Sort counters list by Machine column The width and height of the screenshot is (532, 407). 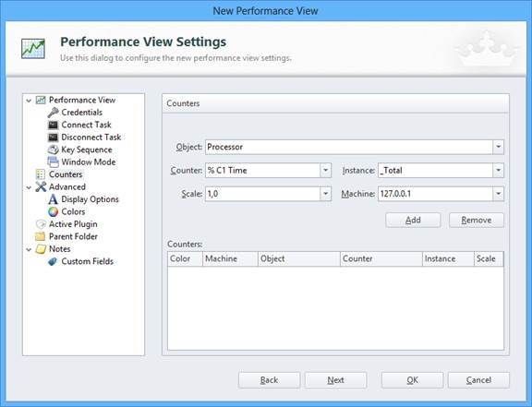coord(230,258)
